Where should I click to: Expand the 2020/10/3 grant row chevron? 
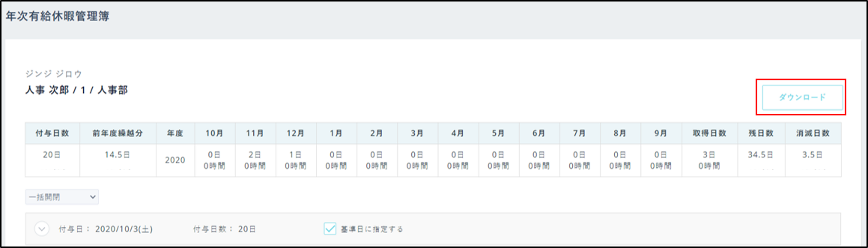click(42, 229)
